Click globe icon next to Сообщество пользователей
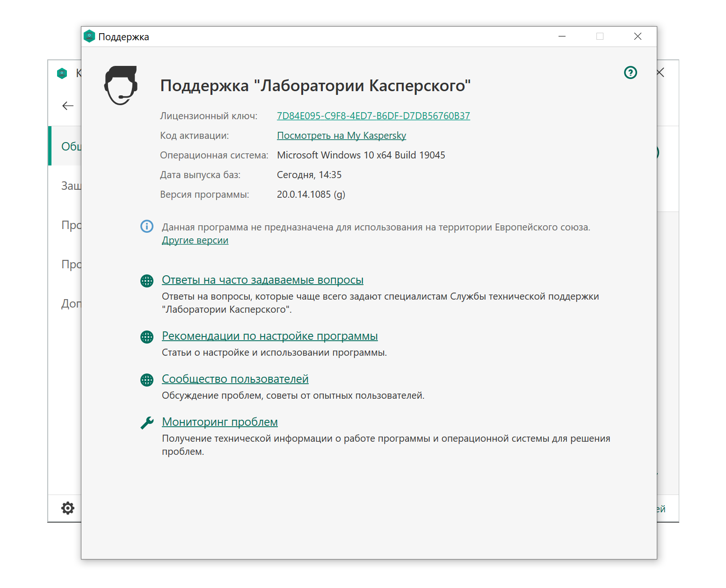 147,380
